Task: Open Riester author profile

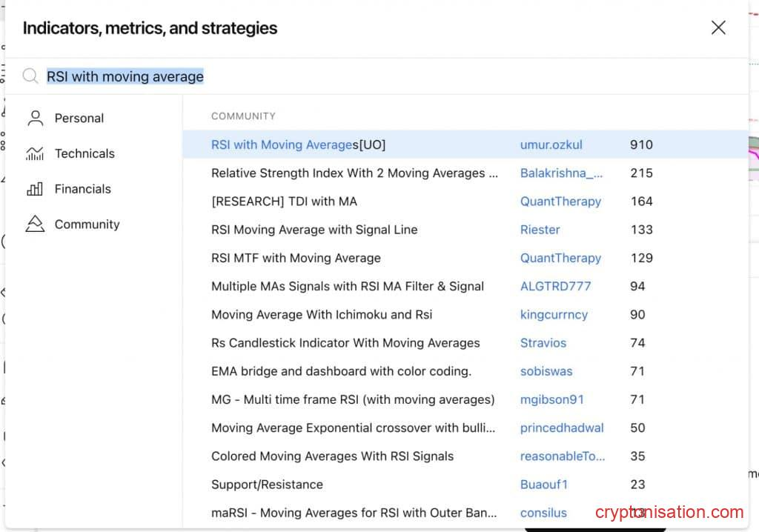Action: coord(540,230)
